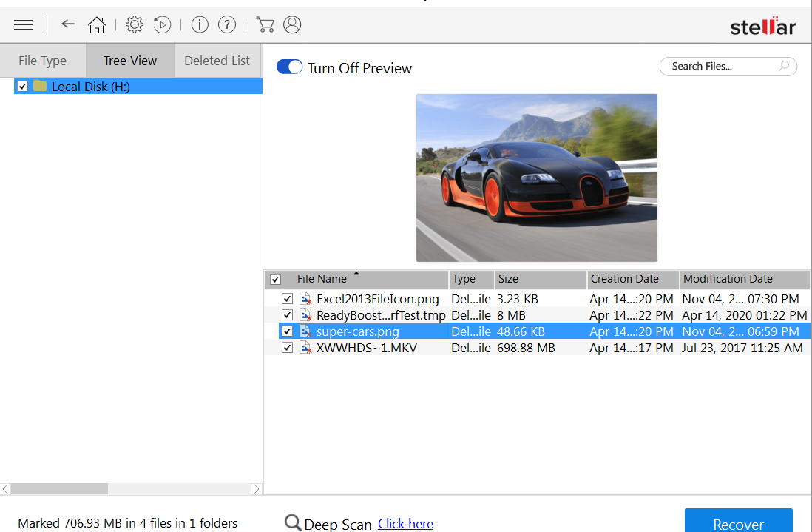The width and height of the screenshot is (812, 532).
Task: Click the 48.66 KB size cell
Action: pos(521,331)
